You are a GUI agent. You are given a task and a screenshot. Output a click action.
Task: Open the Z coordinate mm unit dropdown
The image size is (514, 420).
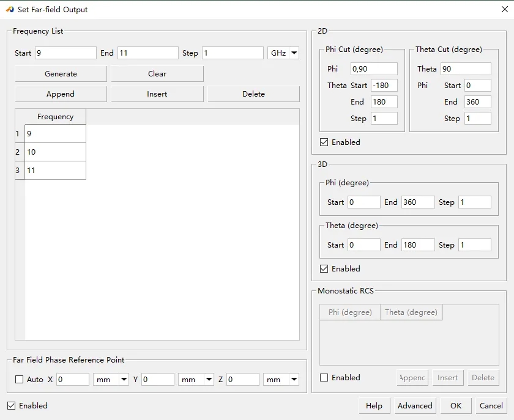[281, 380]
